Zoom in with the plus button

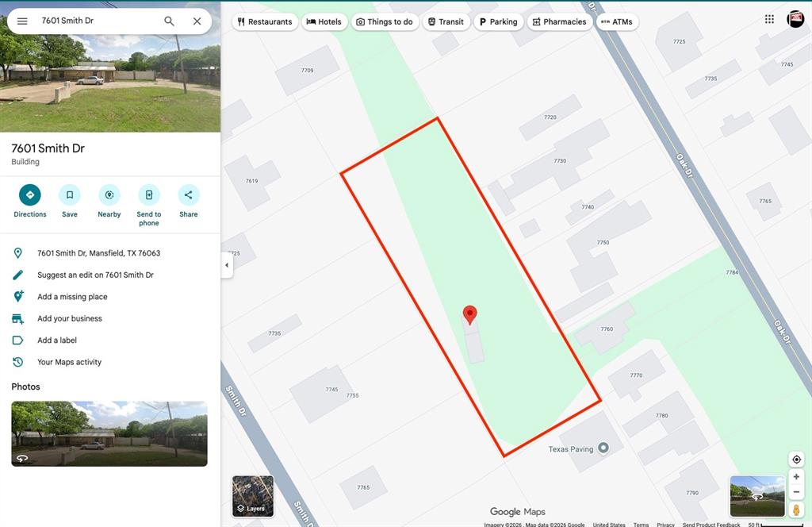[796, 477]
